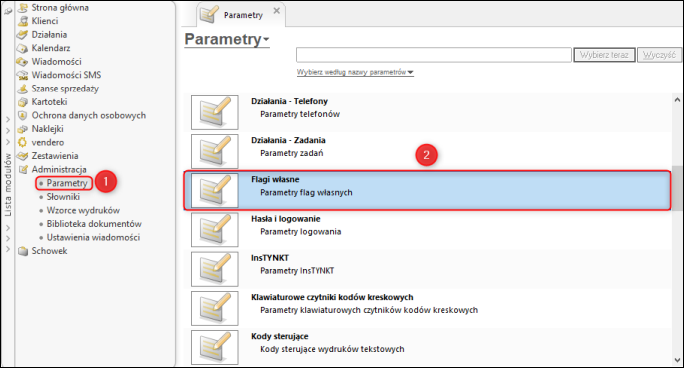Click the Ochrona danych osobowych shield icon

click(x=23, y=116)
